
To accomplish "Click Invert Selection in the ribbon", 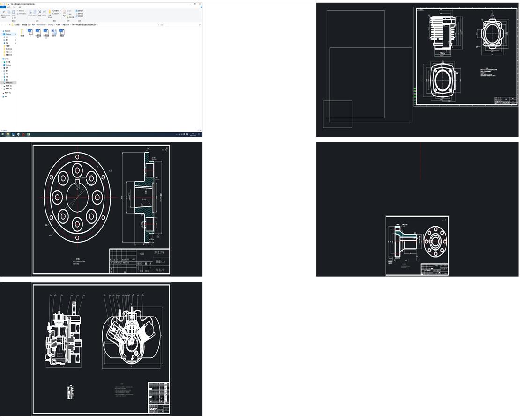I will [80, 16].
